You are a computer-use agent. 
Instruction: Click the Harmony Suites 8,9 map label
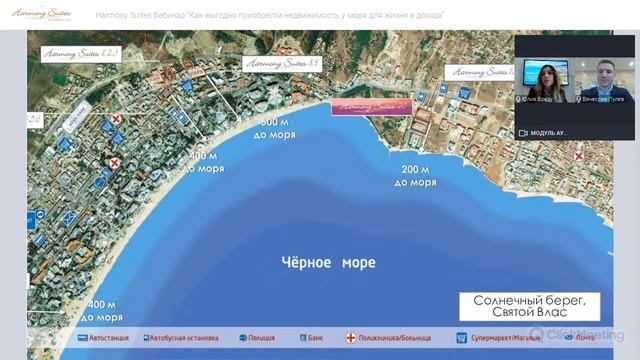282,64
